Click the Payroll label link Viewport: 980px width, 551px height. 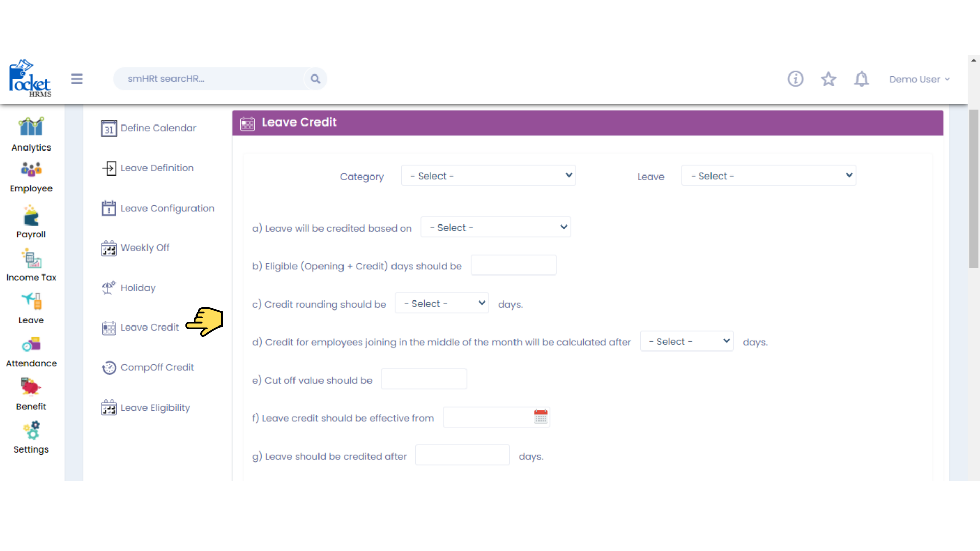click(31, 234)
